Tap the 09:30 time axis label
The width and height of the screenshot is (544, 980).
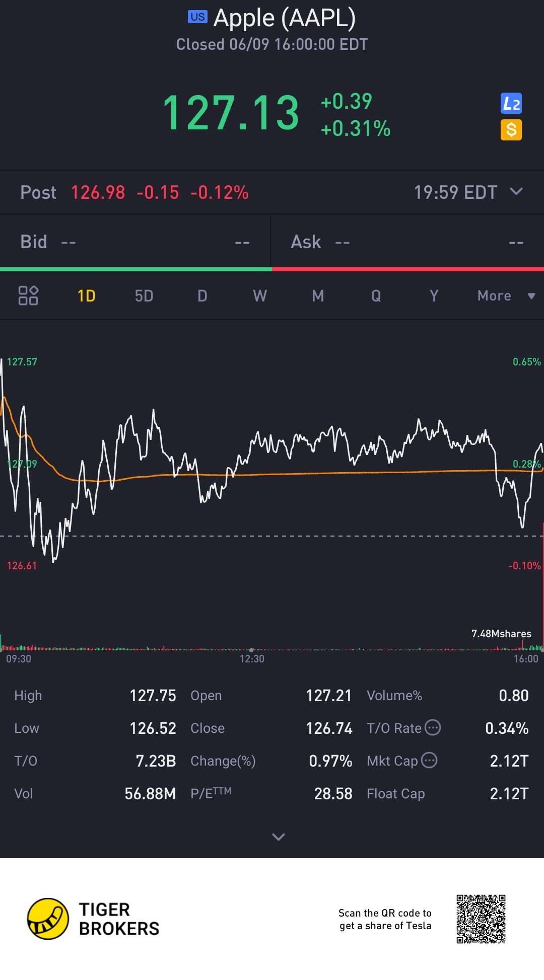tap(19, 658)
